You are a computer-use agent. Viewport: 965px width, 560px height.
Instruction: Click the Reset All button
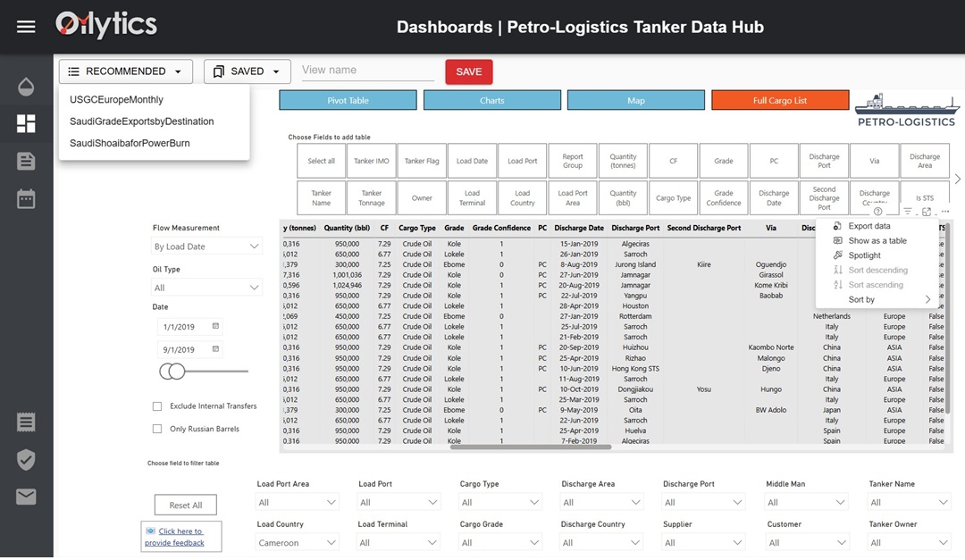[x=185, y=505]
